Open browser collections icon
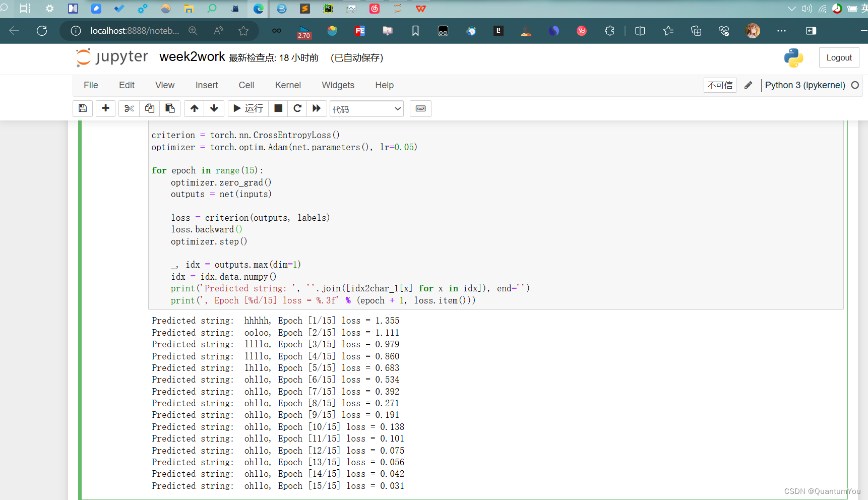Screen dimensions: 868x500 click(x=696, y=31)
